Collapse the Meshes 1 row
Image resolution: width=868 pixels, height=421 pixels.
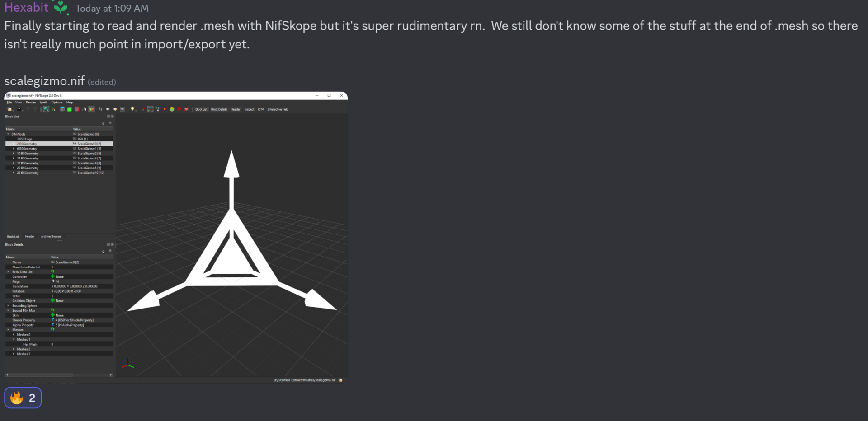coord(14,339)
